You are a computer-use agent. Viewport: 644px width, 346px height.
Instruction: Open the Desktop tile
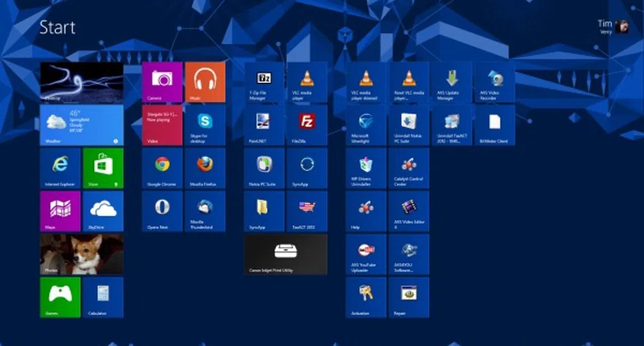[x=82, y=82]
